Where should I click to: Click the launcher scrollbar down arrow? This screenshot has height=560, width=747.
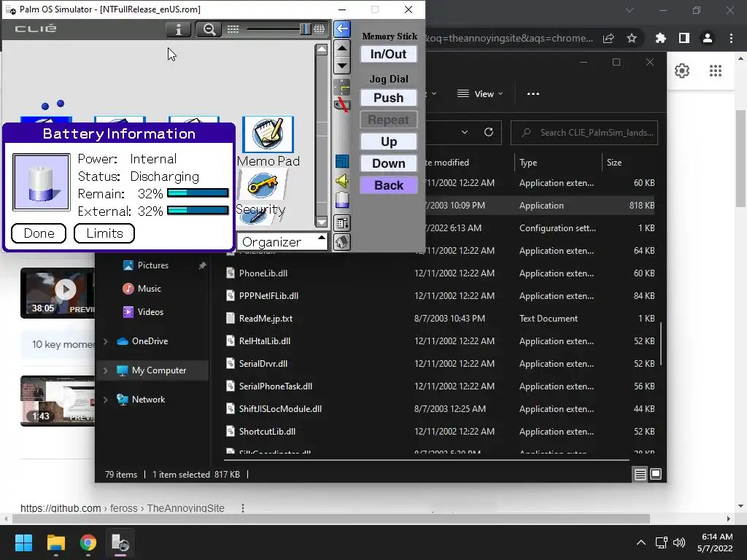coord(322,222)
